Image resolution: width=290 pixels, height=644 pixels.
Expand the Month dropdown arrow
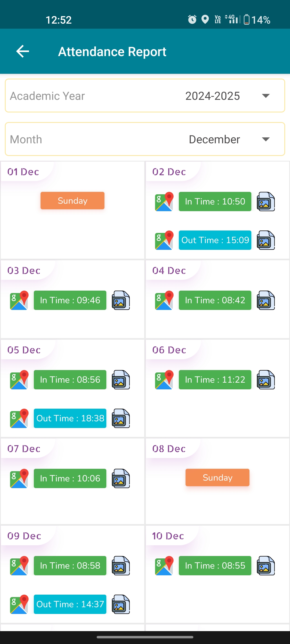[x=266, y=139]
